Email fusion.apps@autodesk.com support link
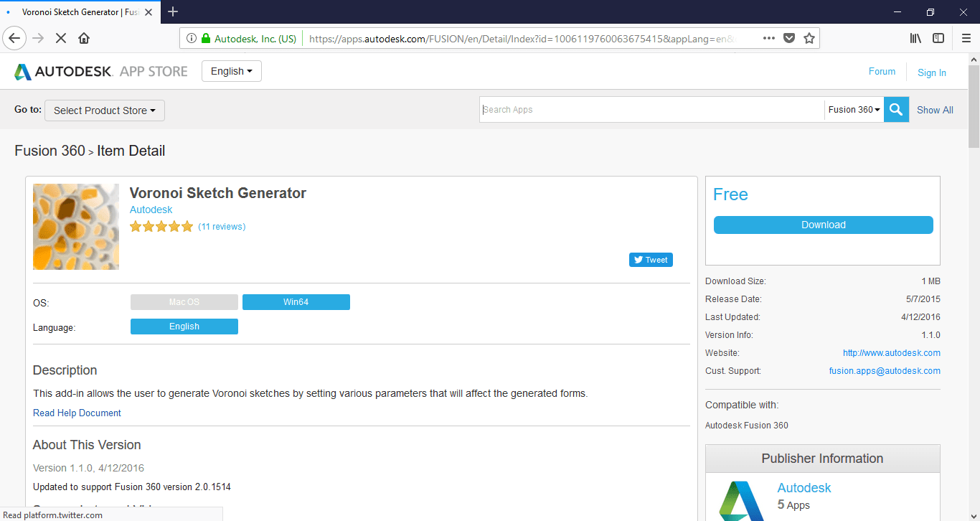This screenshot has width=980, height=521. (x=885, y=371)
